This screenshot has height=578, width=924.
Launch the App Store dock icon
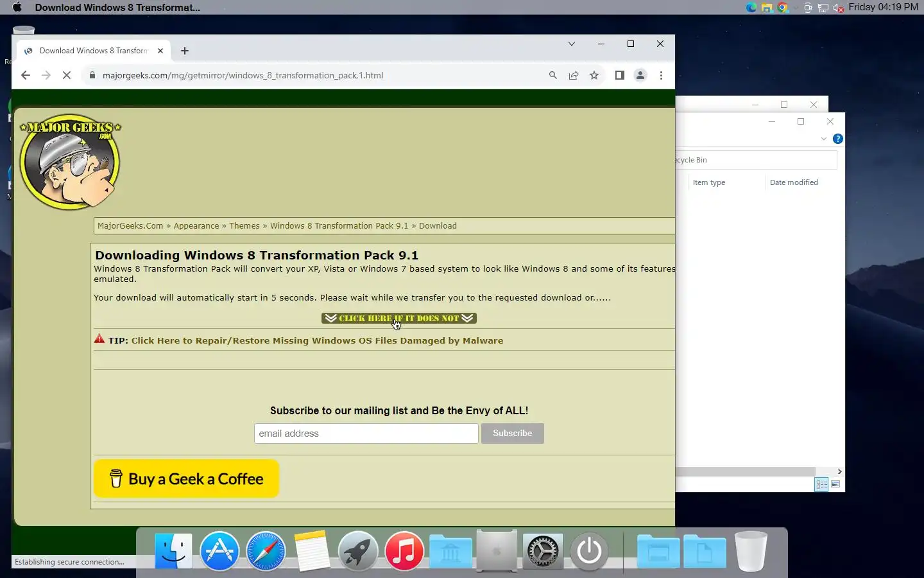point(219,551)
